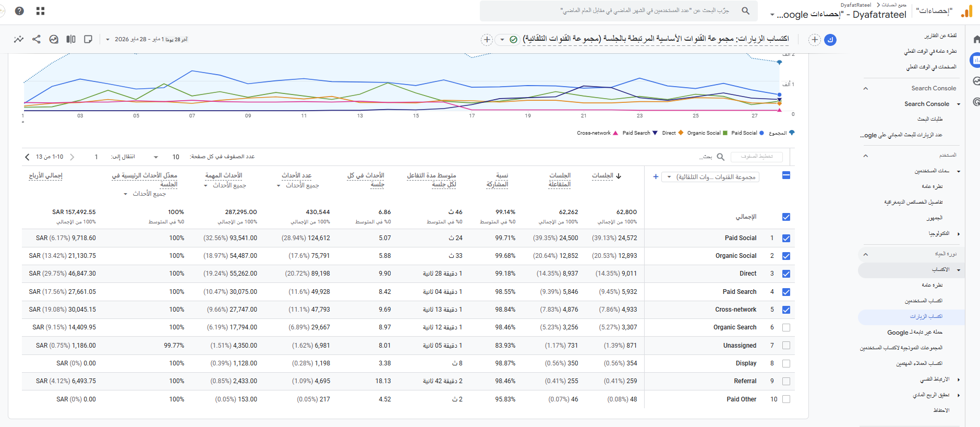Uncheck the Cross-network row checkbox
980x427 pixels.
[x=786, y=310]
